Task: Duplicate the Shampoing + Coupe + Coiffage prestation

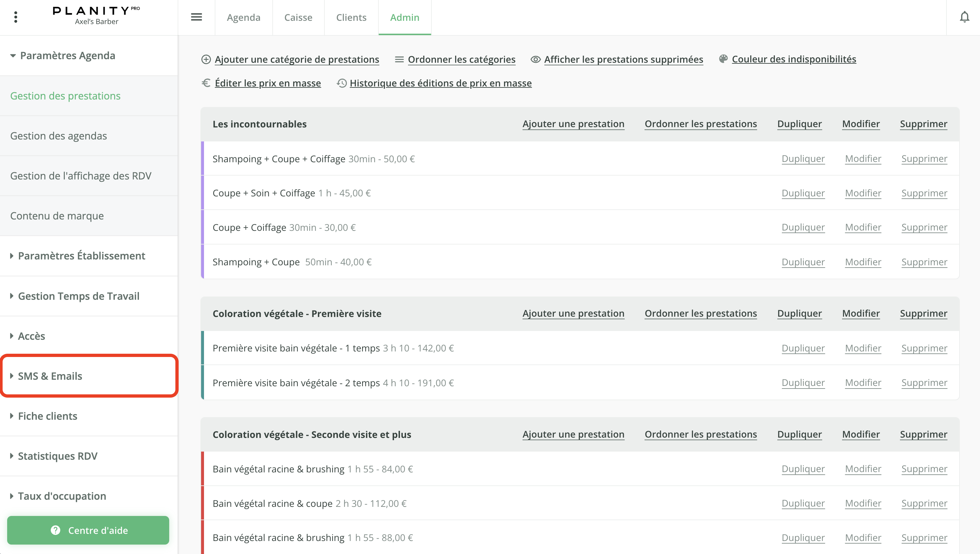Action: click(x=803, y=159)
